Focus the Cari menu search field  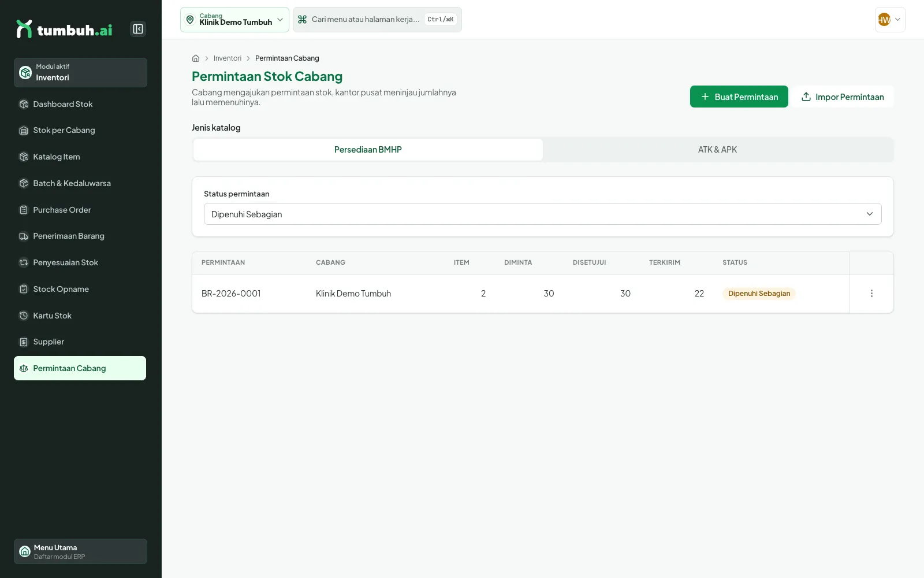377,20
